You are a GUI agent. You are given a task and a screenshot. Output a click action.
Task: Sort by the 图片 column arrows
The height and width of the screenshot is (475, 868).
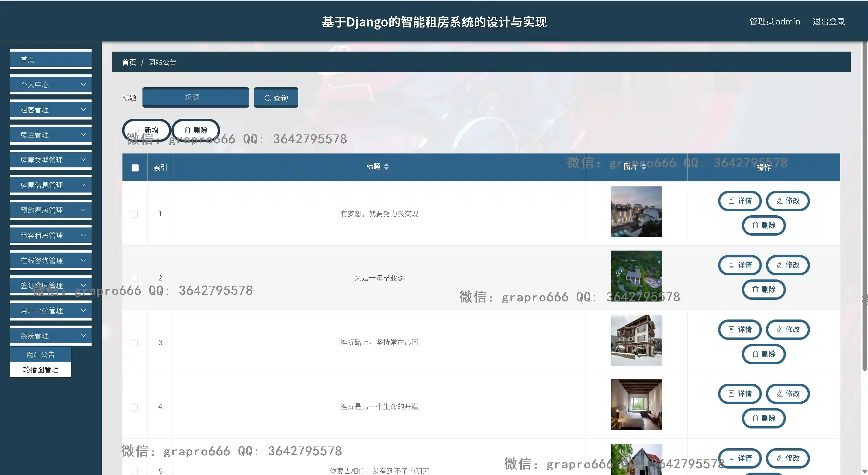pos(643,167)
